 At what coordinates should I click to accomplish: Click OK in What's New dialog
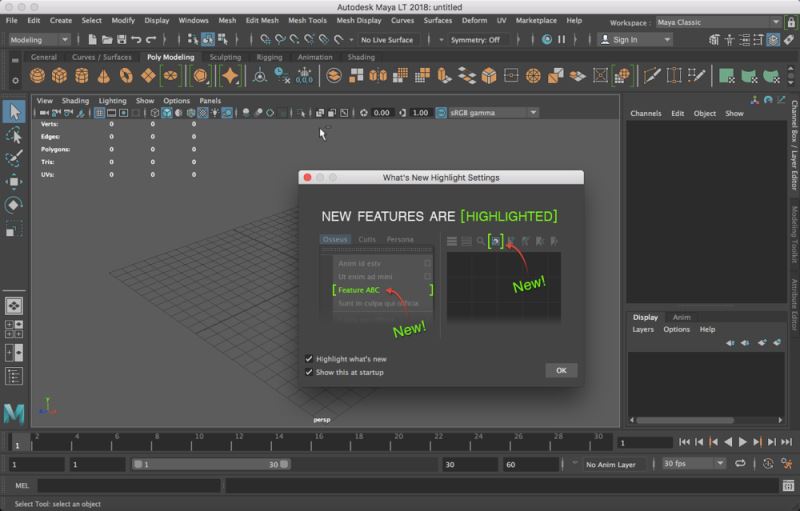pyautogui.click(x=561, y=371)
